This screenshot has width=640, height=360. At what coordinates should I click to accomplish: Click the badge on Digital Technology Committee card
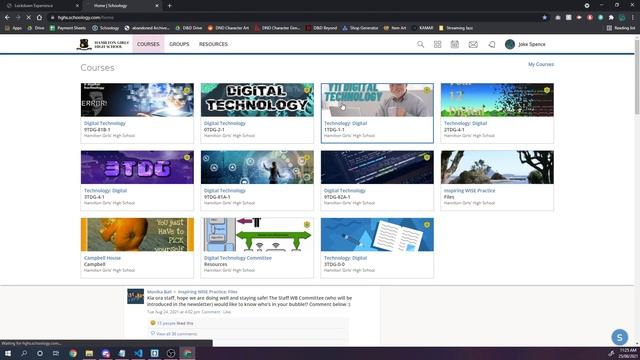point(307,225)
